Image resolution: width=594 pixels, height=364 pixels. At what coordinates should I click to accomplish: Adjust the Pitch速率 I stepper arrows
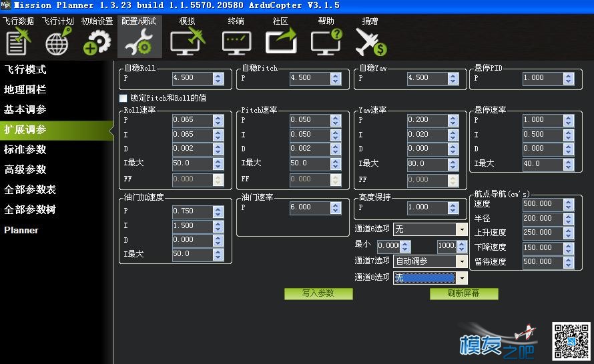[x=335, y=135]
